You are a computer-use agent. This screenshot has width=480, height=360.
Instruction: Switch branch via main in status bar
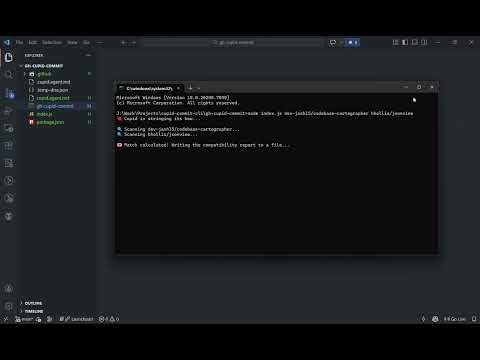[x=24, y=319]
